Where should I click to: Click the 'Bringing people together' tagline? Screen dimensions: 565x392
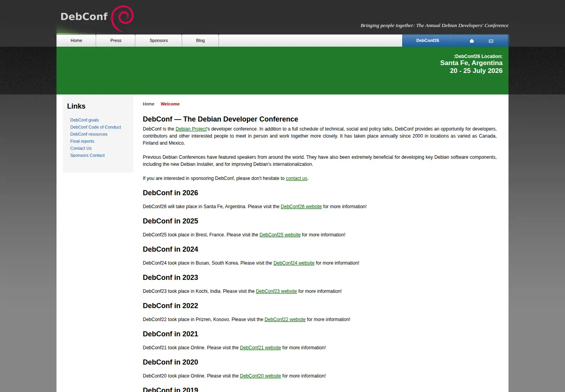tap(434, 25)
